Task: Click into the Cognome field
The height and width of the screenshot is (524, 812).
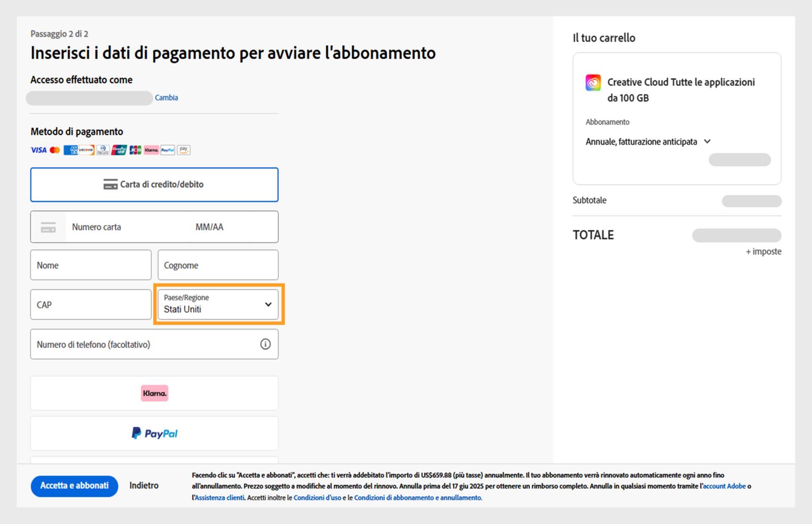Action: [x=218, y=265]
